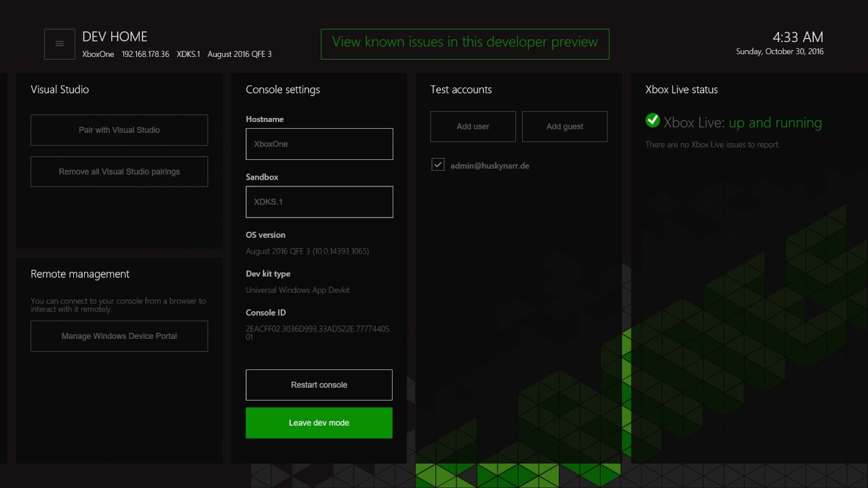Click the Console ID value 2EACFF02.3036D993.33AD522E.77774405.01
This screenshot has width=868, height=488.
318,333
